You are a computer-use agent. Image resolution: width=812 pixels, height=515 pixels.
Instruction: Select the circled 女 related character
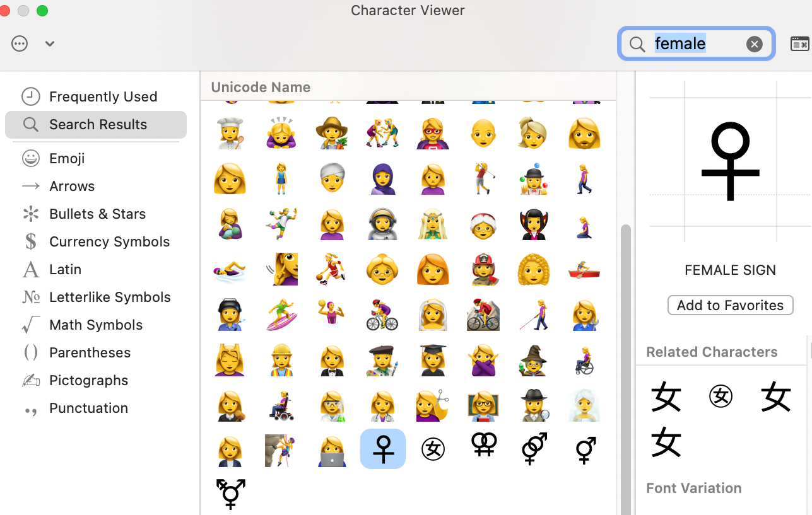click(721, 396)
